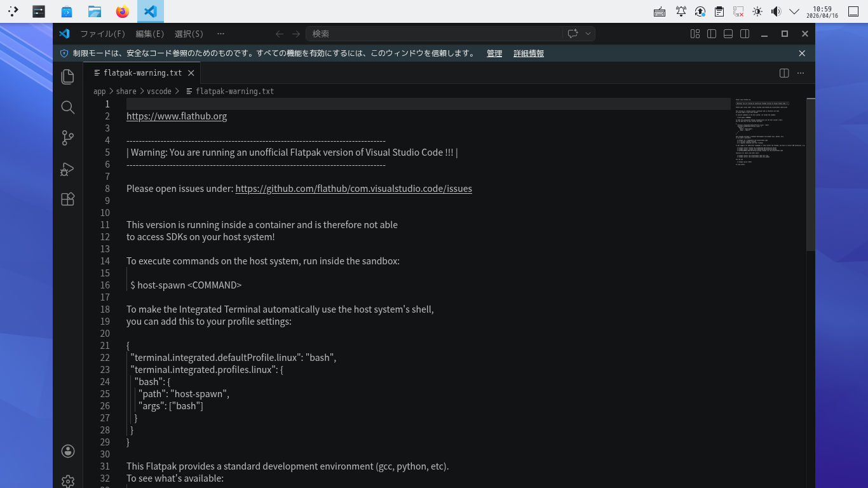Image resolution: width=868 pixels, height=488 pixels.
Task: Click the terminal.integrated.defaultProfile.linux line
Action: coord(234,358)
